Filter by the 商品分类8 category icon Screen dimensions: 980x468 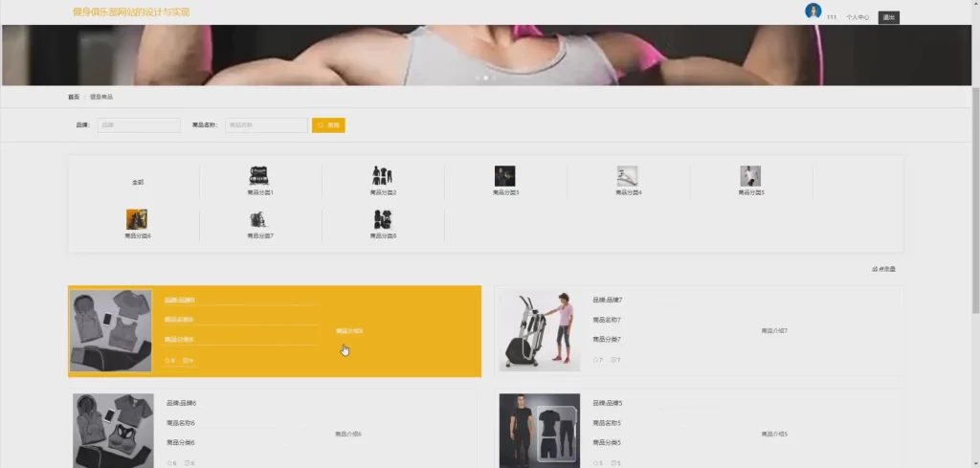coord(382,219)
